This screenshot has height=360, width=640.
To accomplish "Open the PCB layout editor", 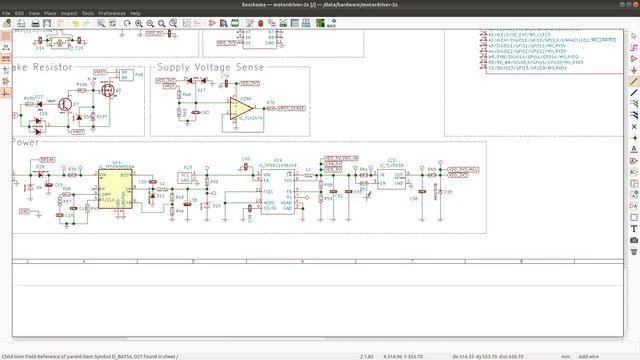I will pos(320,23).
